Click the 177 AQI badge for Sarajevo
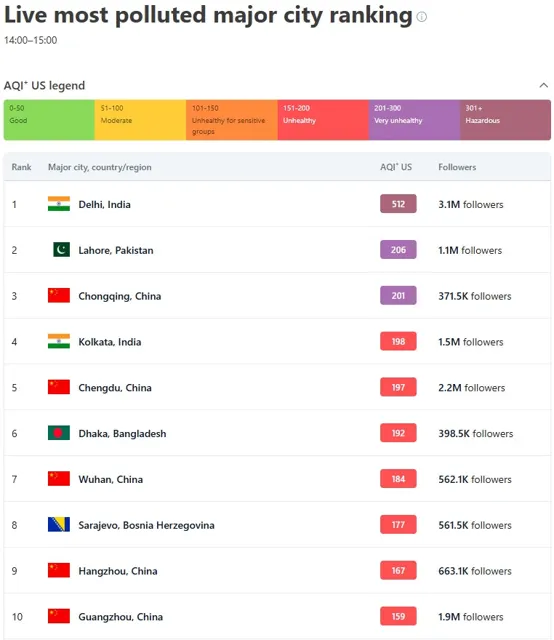 [398, 524]
